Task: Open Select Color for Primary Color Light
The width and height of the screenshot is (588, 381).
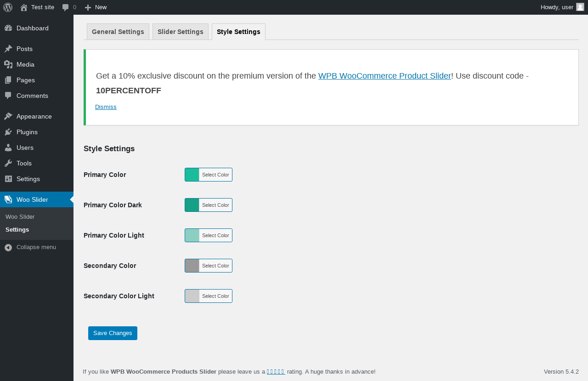Action: tap(215, 235)
